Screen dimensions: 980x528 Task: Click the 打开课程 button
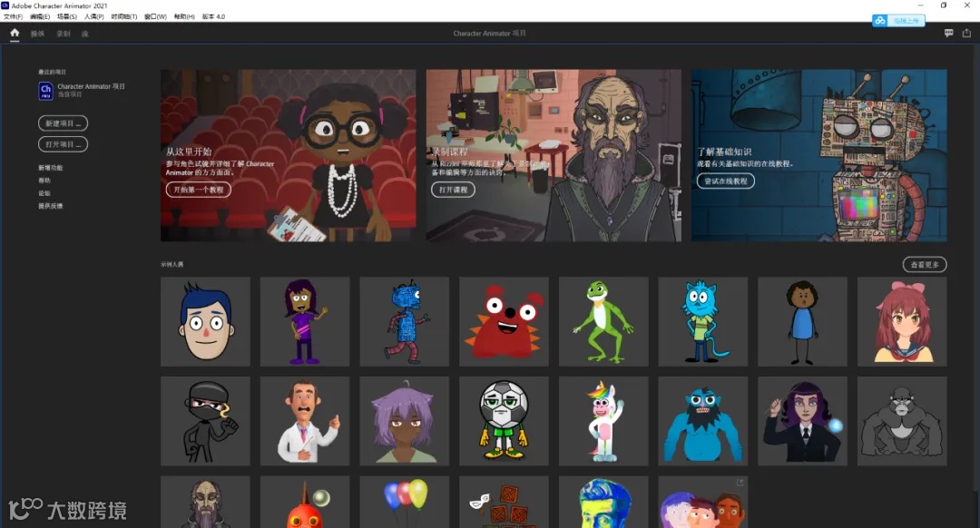click(x=453, y=190)
